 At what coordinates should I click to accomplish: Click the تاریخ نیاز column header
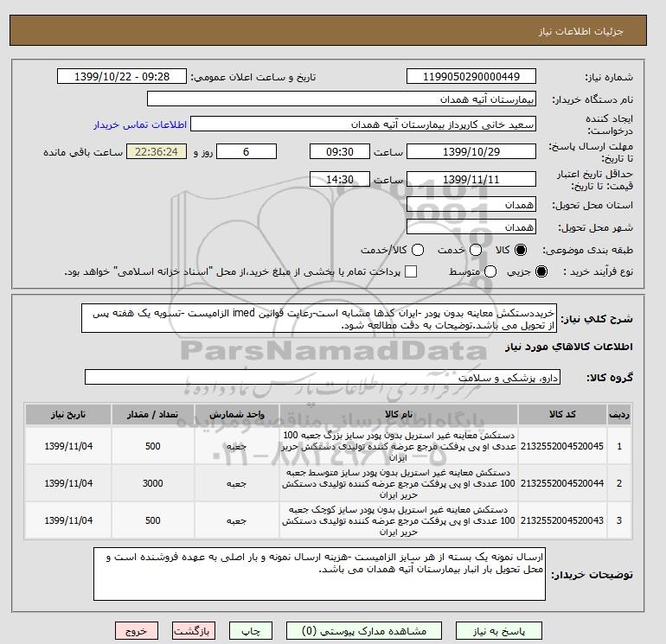pyautogui.click(x=68, y=414)
